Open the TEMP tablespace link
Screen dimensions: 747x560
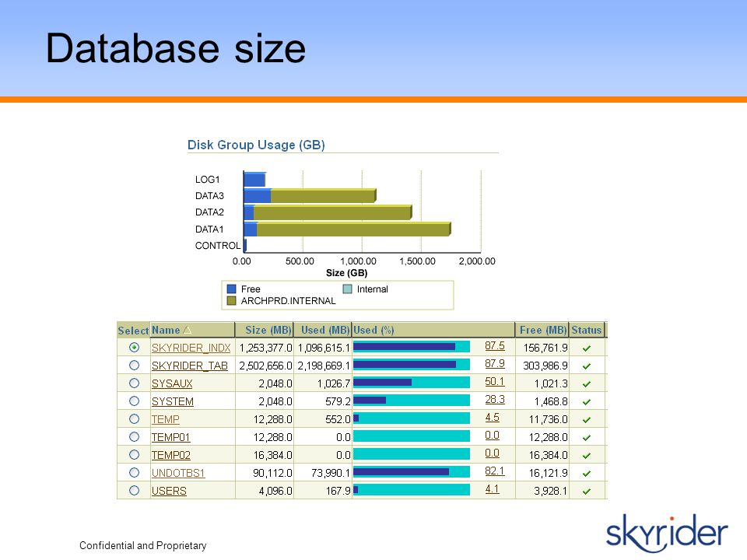click(165, 419)
